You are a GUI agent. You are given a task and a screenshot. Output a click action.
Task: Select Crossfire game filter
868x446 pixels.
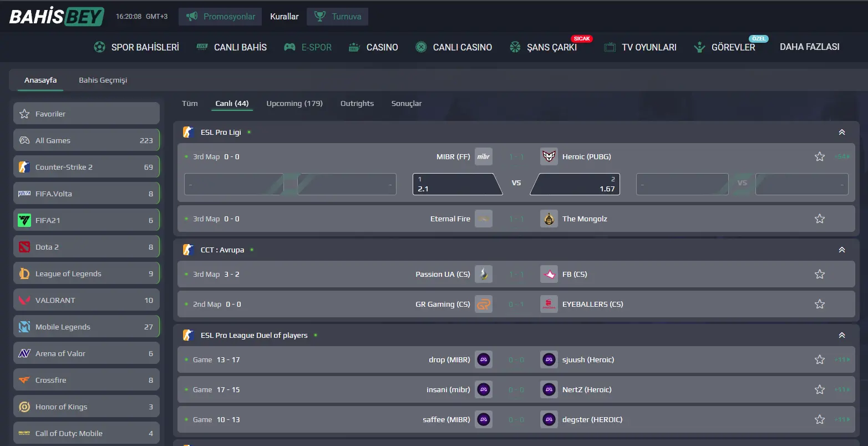tap(87, 379)
